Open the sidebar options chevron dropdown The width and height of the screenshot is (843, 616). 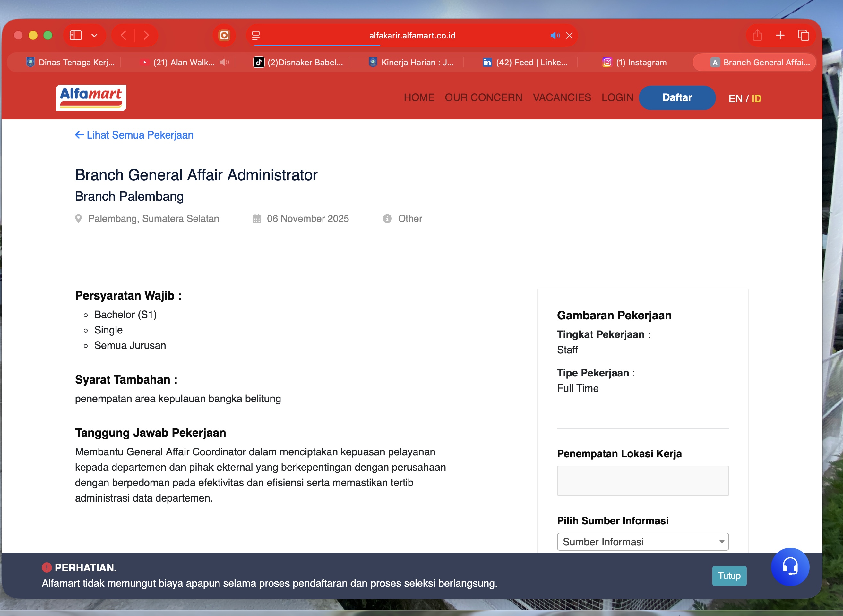[x=94, y=35]
